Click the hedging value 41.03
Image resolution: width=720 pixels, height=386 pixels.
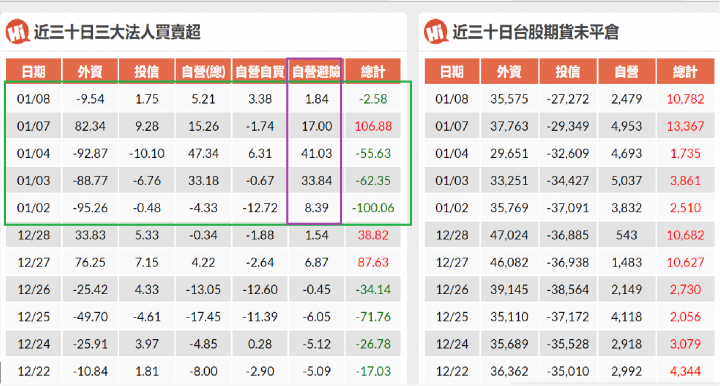point(316,153)
